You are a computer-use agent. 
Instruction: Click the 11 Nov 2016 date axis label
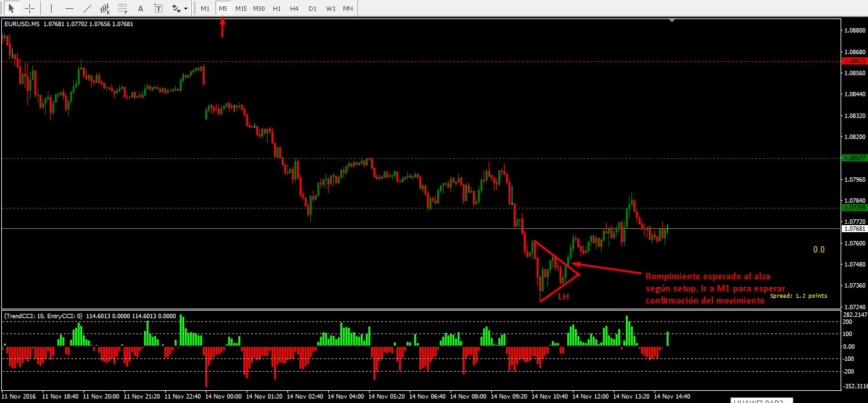(19, 396)
